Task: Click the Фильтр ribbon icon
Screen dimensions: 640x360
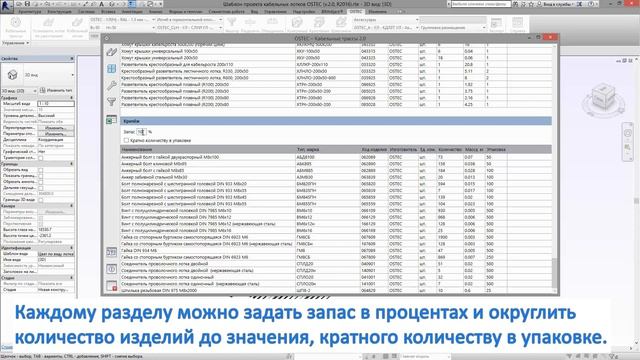Action: [232, 24]
